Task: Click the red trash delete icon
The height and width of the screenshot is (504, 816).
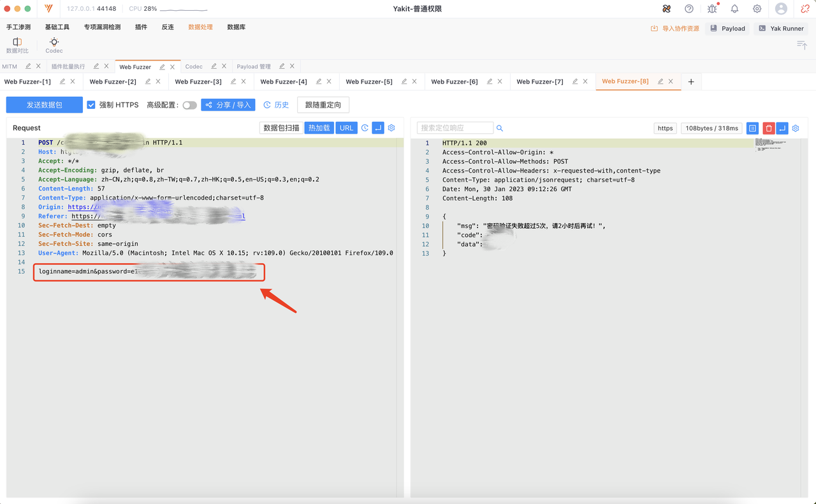Action: pyautogui.click(x=769, y=128)
